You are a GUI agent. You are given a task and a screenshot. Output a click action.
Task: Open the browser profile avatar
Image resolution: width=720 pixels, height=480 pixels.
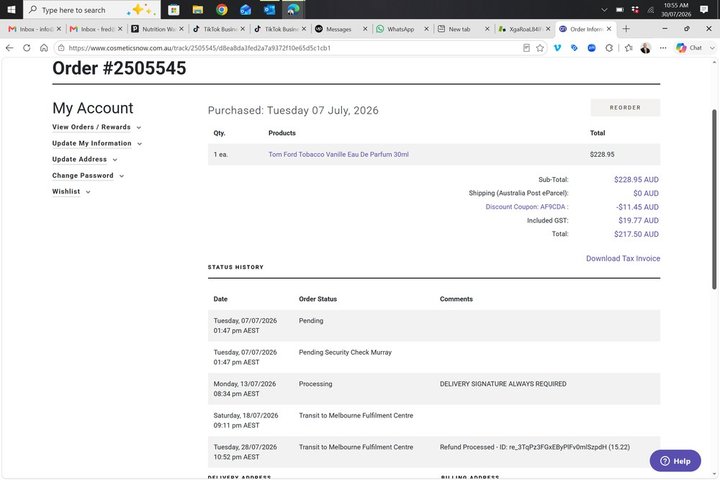[x=646, y=48]
